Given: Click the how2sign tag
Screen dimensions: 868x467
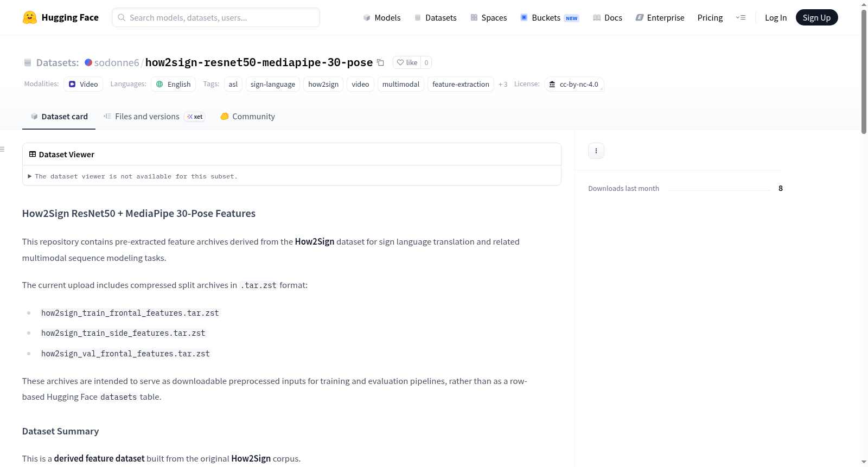Looking at the screenshot, I should (x=323, y=84).
